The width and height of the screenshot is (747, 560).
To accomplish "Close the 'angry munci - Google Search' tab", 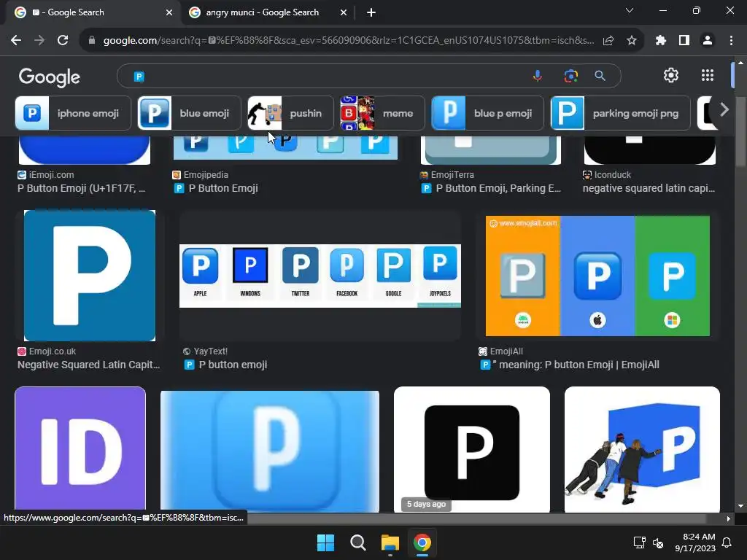I will 344,13.
